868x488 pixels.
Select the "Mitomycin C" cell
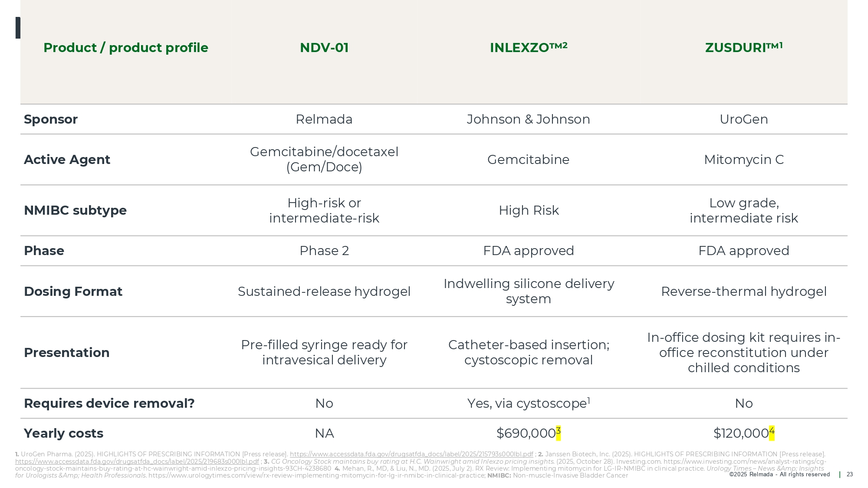click(x=743, y=160)
